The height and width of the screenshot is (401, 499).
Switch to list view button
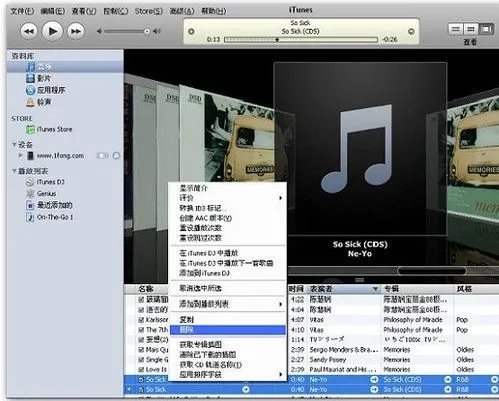pos(455,29)
